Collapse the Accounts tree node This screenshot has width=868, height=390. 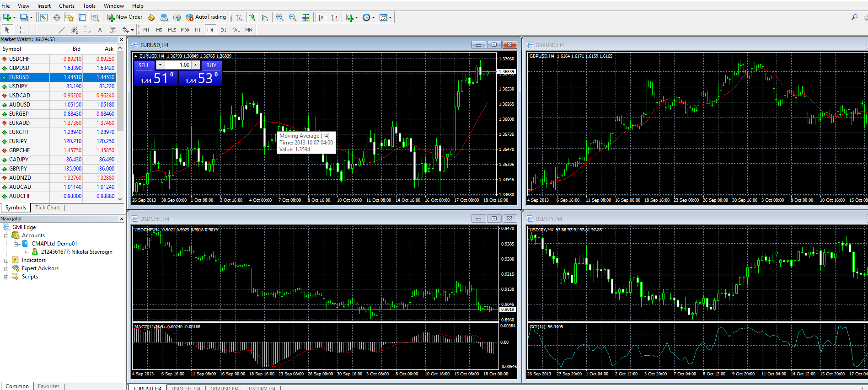pos(6,236)
